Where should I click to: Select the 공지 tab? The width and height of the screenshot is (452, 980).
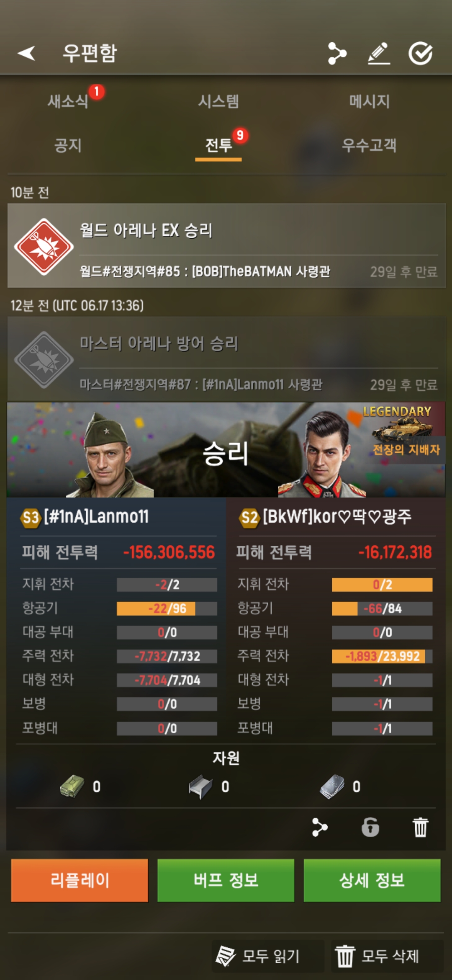tap(68, 145)
